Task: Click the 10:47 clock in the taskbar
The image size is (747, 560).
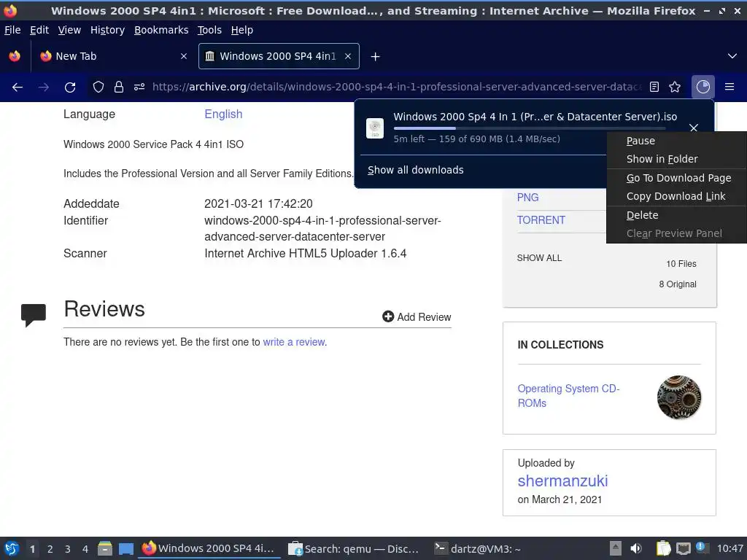Action: click(x=729, y=548)
